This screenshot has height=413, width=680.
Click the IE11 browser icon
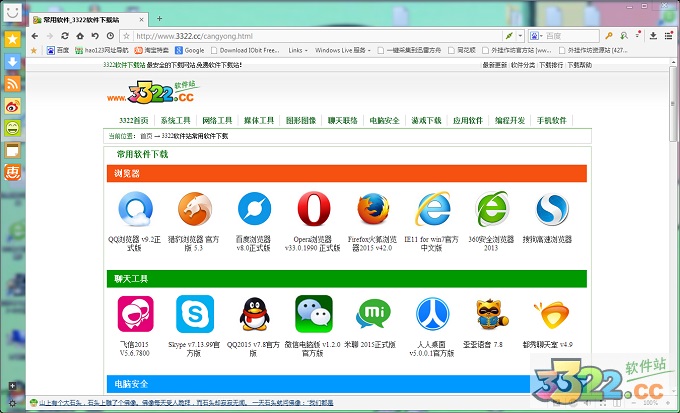pyautogui.click(x=432, y=209)
